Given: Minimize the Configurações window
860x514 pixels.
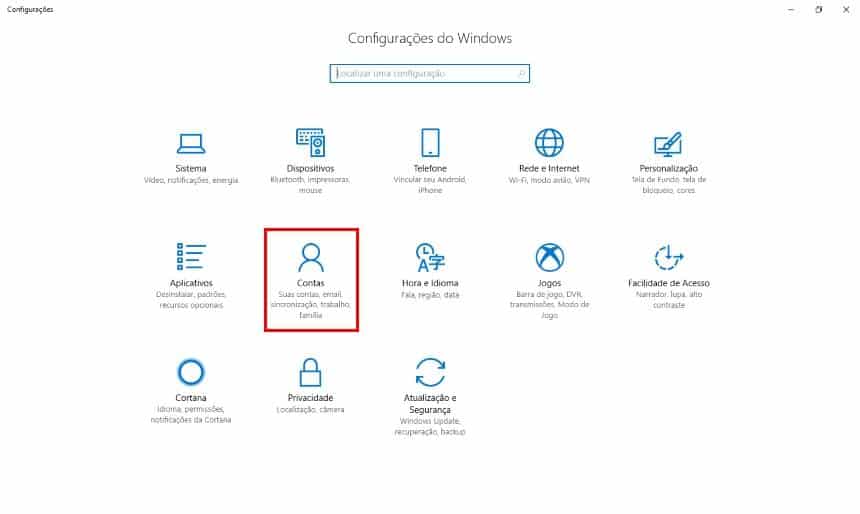Looking at the screenshot, I should [x=791, y=9].
